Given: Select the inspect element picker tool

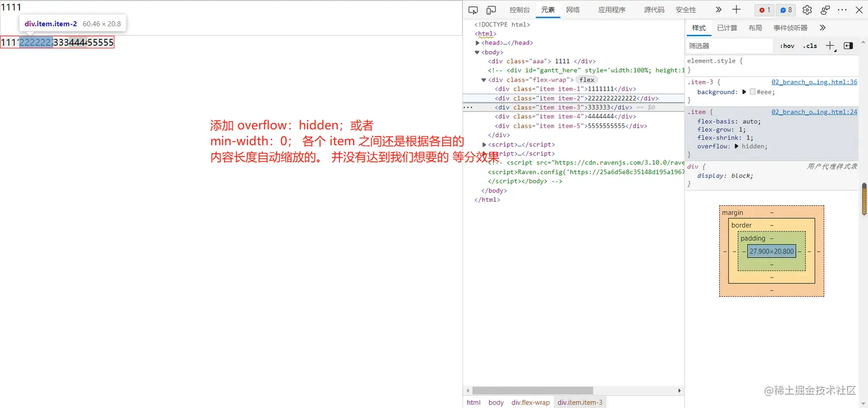Looking at the screenshot, I should point(473,10).
